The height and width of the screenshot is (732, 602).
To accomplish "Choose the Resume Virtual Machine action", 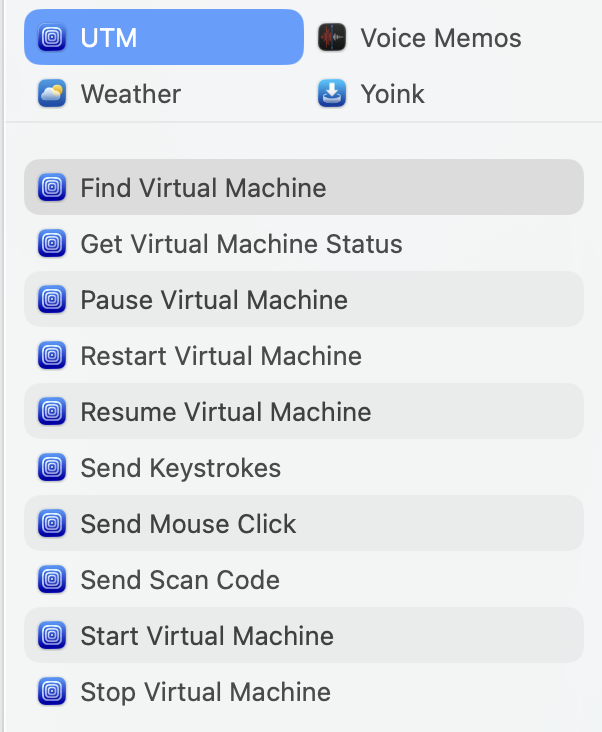I will click(226, 412).
